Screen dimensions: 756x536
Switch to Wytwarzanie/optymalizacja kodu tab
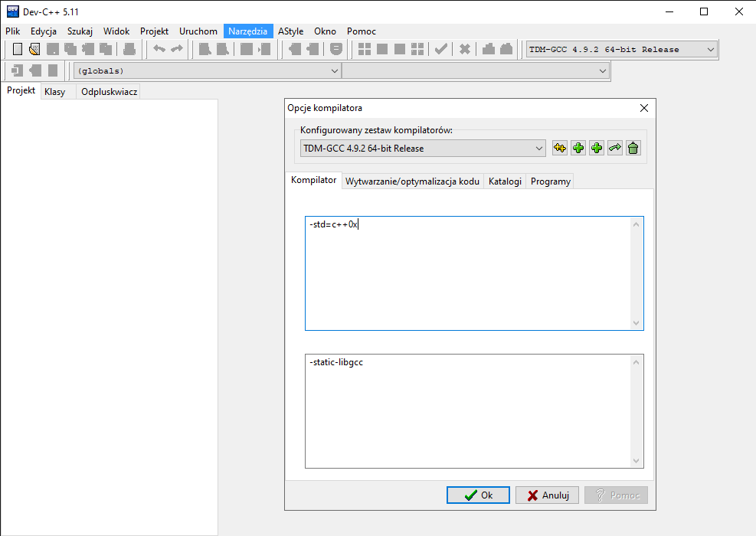coord(412,181)
